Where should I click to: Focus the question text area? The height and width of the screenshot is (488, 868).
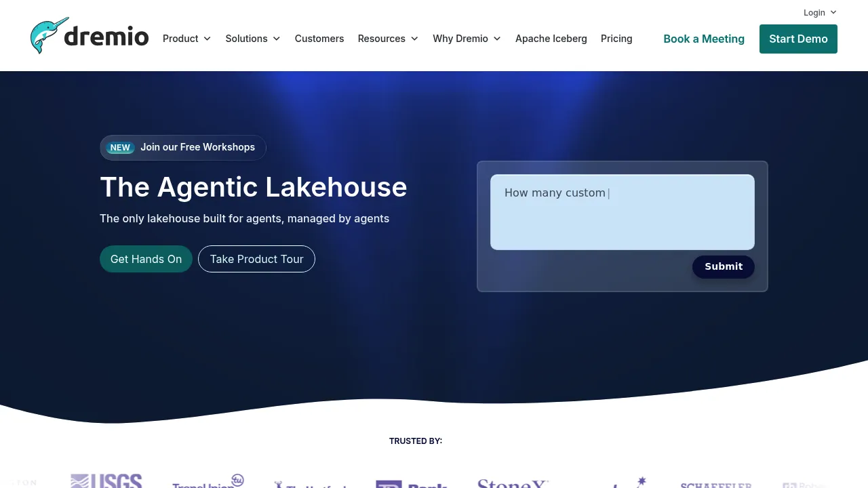(x=623, y=212)
